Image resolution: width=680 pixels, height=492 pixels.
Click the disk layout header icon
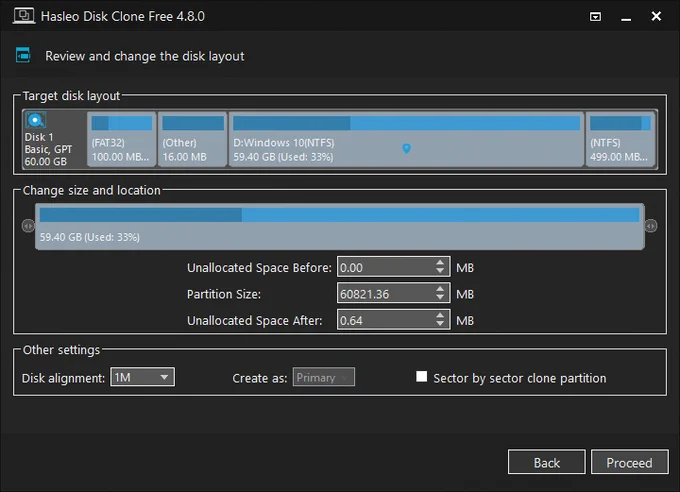[23, 56]
